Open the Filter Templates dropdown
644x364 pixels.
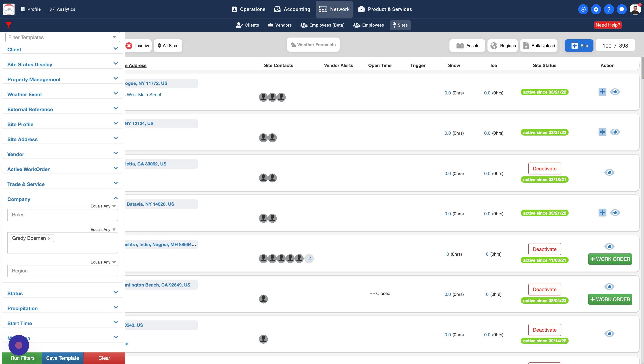pyautogui.click(x=63, y=37)
